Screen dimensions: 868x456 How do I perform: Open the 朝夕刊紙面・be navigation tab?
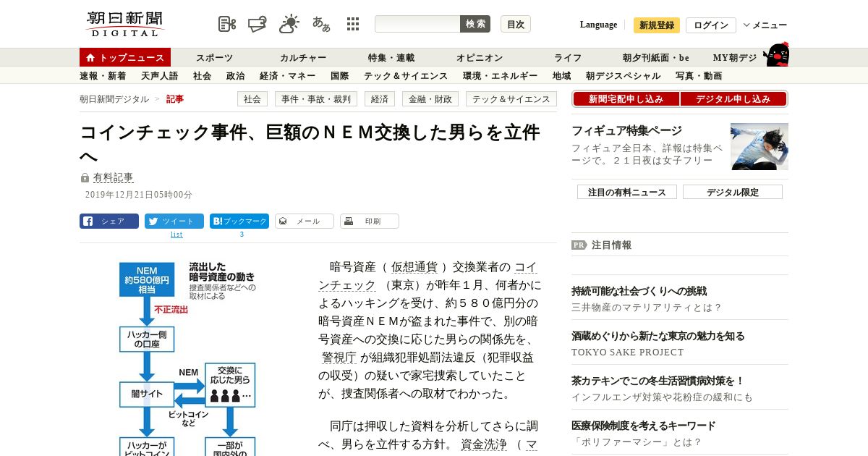(656, 58)
